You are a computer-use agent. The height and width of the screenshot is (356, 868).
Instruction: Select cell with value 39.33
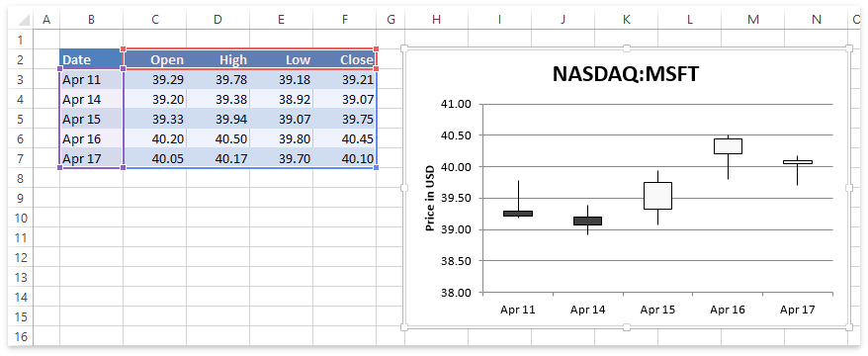pyautogui.click(x=155, y=119)
